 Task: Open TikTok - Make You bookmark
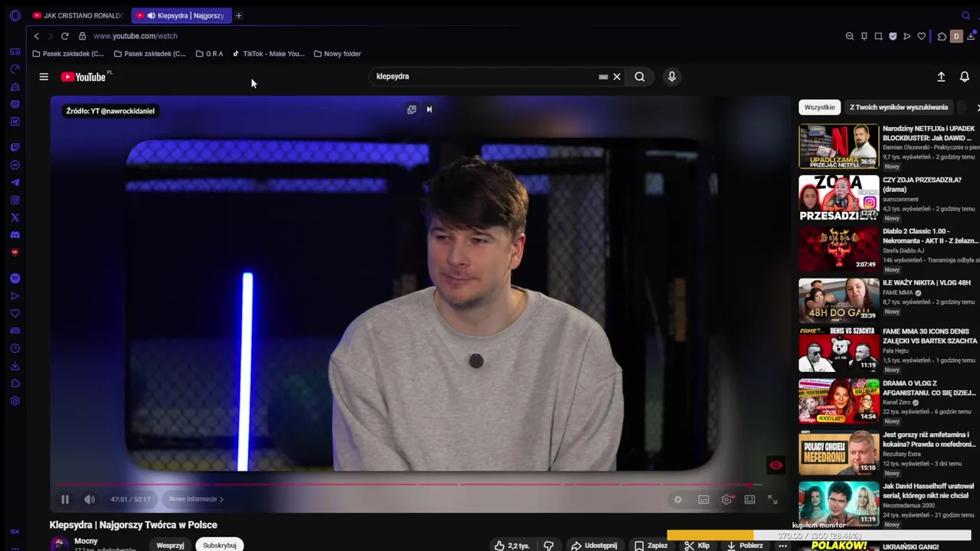(268, 54)
